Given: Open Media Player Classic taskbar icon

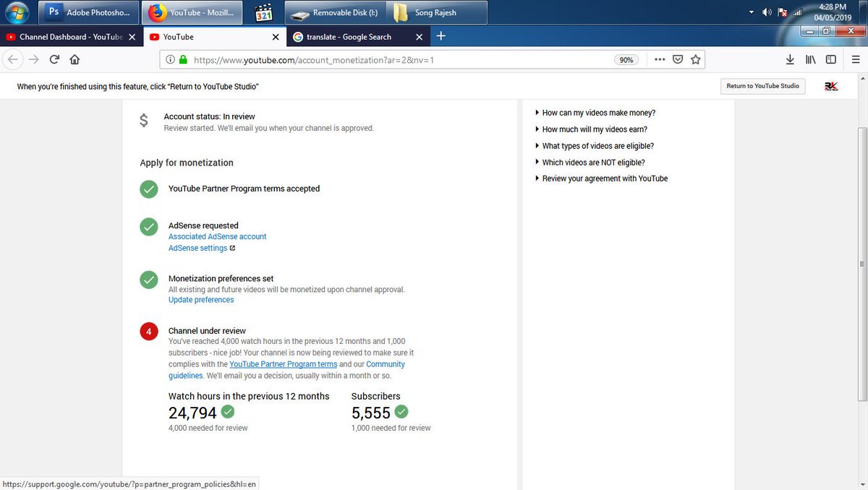Looking at the screenshot, I should tap(263, 12).
